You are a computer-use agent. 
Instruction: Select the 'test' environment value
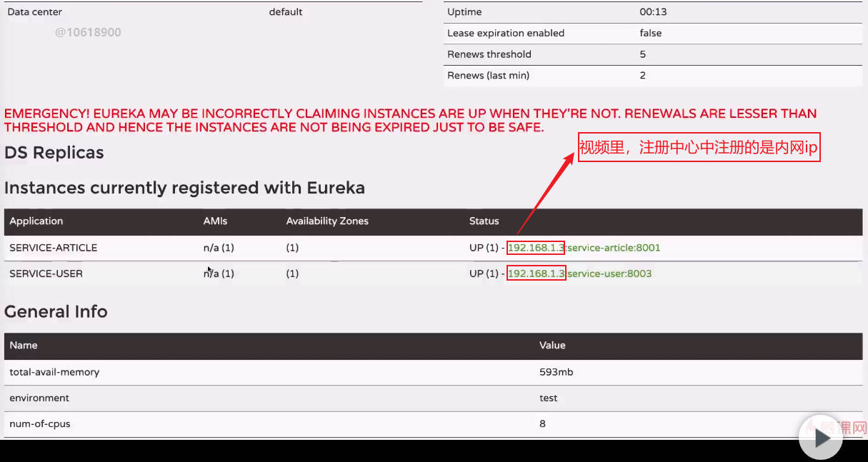549,398
